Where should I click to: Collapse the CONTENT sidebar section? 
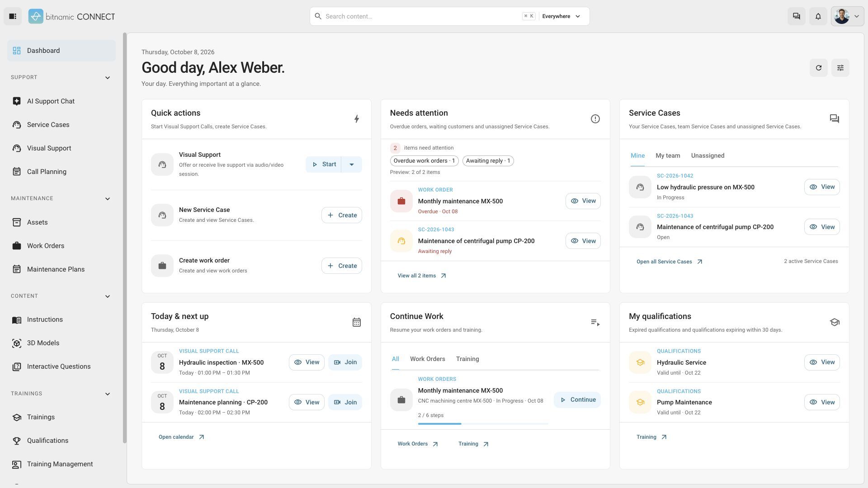tap(107, 296)
